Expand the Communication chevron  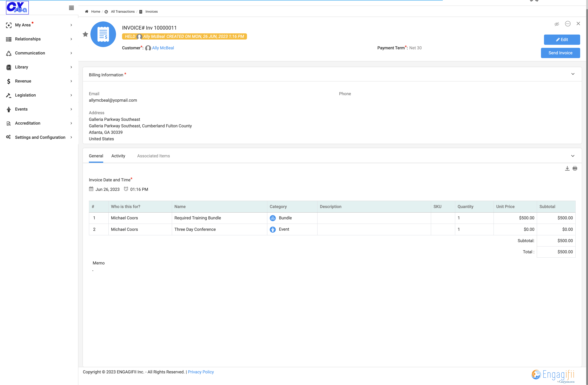pyautogui.click(x=71, y=53)
